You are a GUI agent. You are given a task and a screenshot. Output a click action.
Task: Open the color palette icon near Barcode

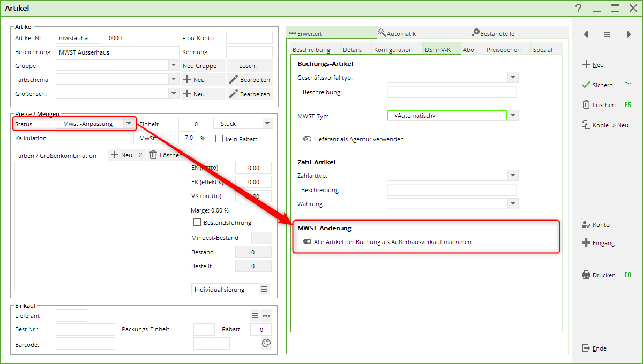click(266, 343)
